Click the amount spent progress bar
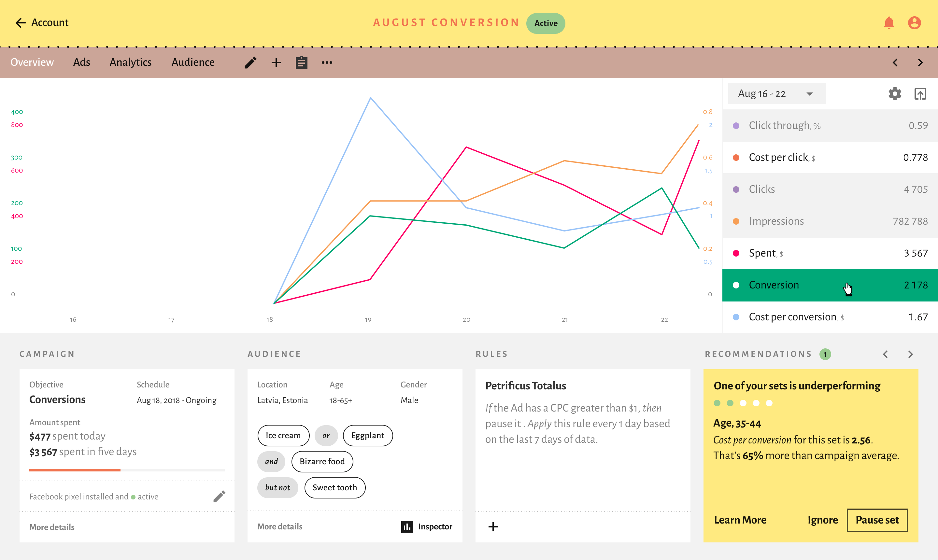This screenshot has width=938, height=560. click(x=127, y=470)
